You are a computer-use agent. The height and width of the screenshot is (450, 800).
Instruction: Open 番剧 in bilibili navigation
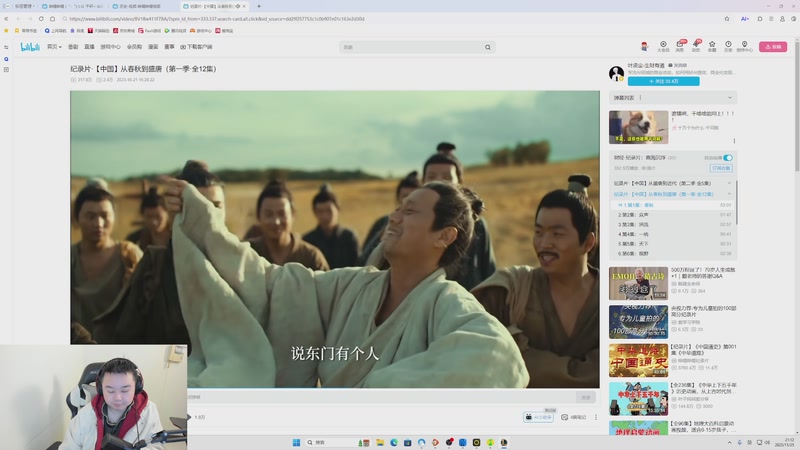[x=73, y=47]
